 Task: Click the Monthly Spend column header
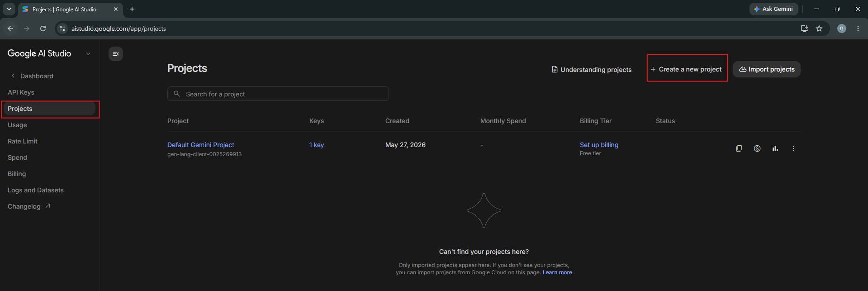pos(503,121)
